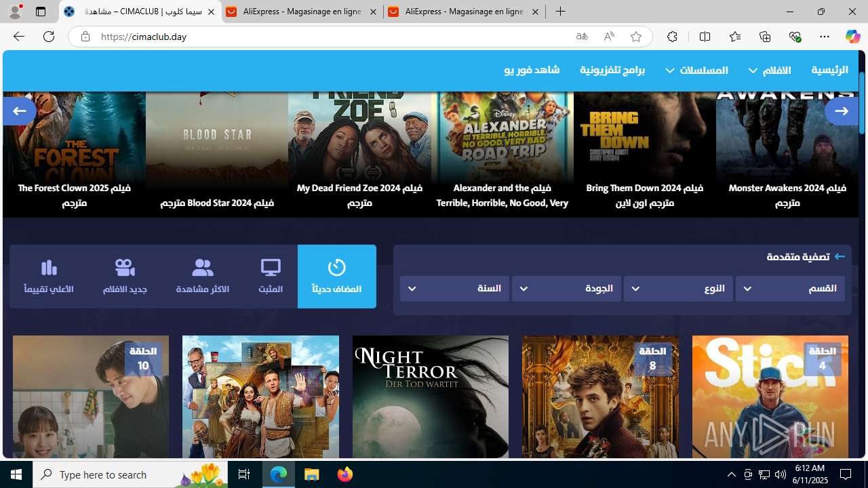This screenshot has height=488, width=868.
Task: Select المضاف حديثاً recently added filter
Action: tap(337, 277)
